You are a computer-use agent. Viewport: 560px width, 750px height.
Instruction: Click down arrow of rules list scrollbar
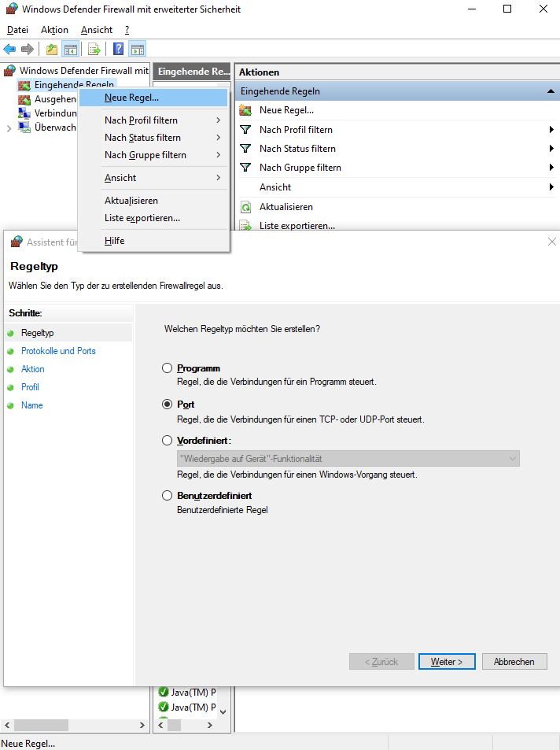point(223,711)
